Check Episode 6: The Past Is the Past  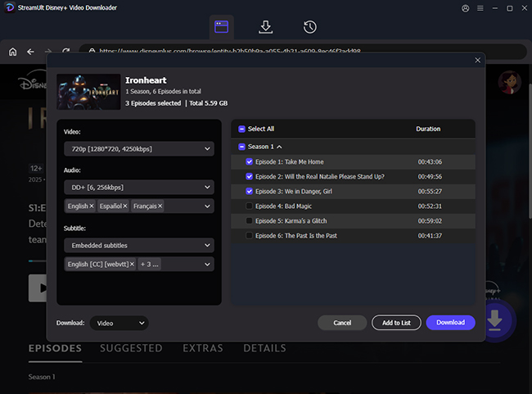pyautogui.click(x=249, y=235)
